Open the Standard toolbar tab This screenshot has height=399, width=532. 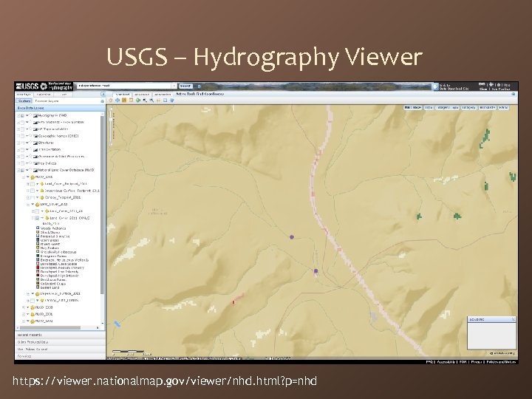[x=123, y=95]
